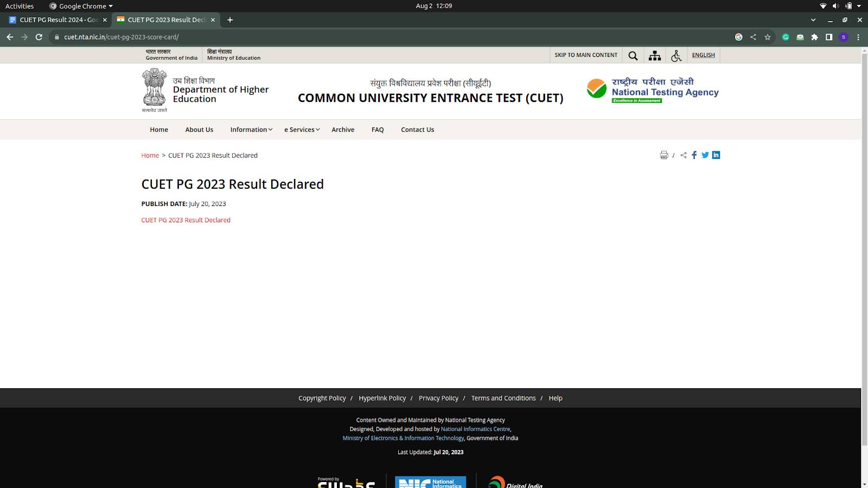Click the National Testing Agency logo
Screen dimensions: 868x488
pyautogui.click(x=653, y=89)
